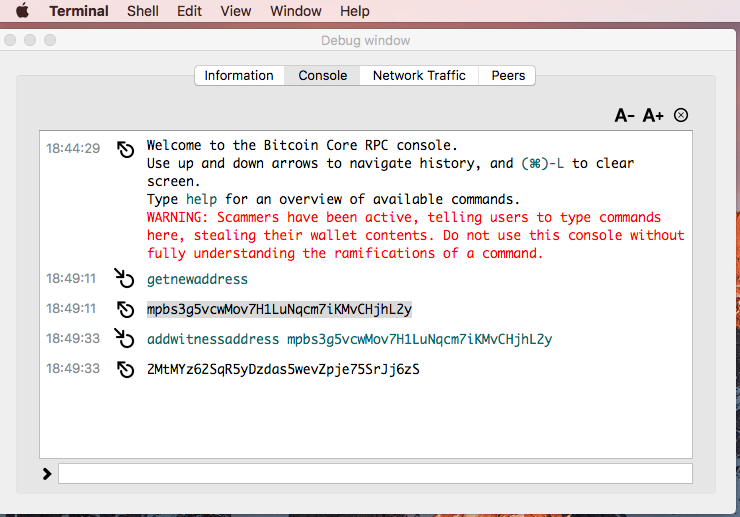Click the (⌘)-L shortcut text

point(542,163)
